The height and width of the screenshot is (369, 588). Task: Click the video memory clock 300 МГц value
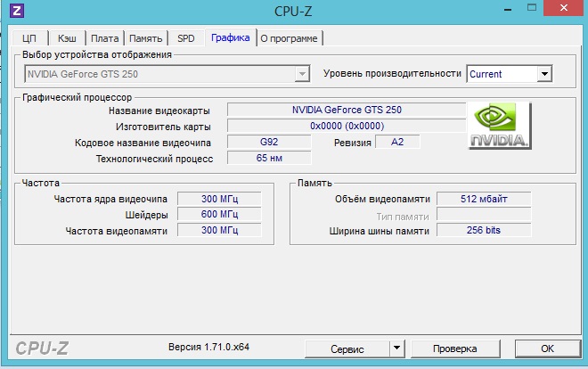(x=220, y=230)
